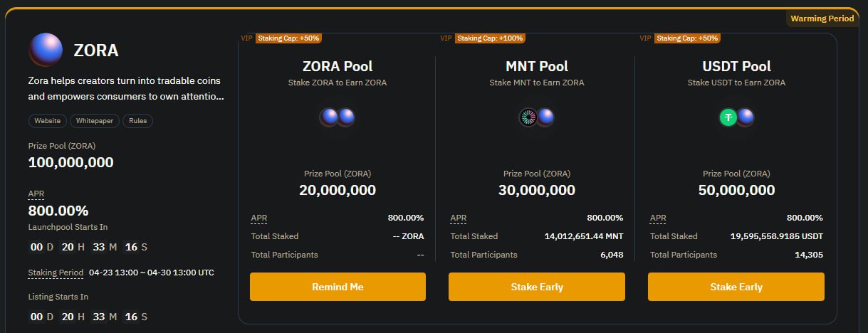Image resolution: width=868 pixels, height=333 pixels.
Task: Click Stake Early in the USDT Pool
Action: pos(736,287)
